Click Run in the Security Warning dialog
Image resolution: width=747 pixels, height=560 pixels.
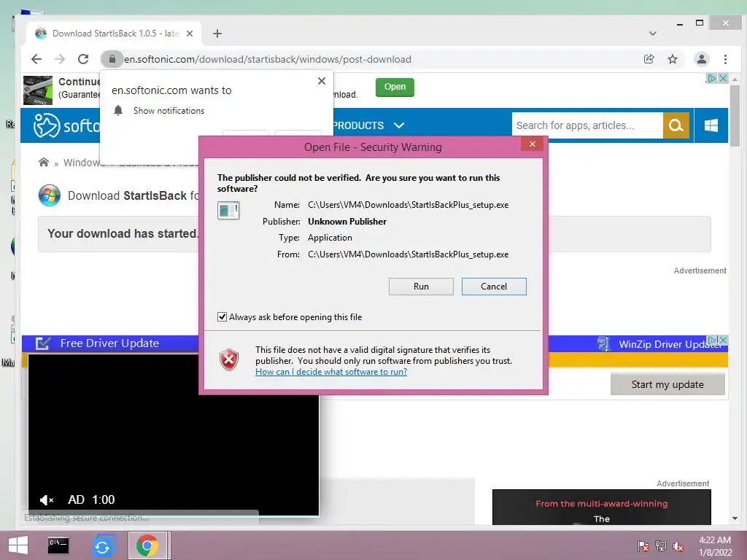[421, 286]
